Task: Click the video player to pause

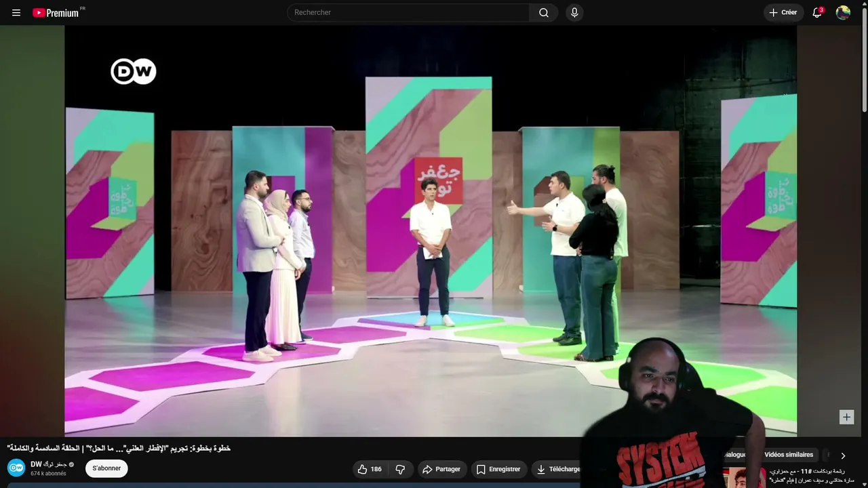Action: pos(431,231)
